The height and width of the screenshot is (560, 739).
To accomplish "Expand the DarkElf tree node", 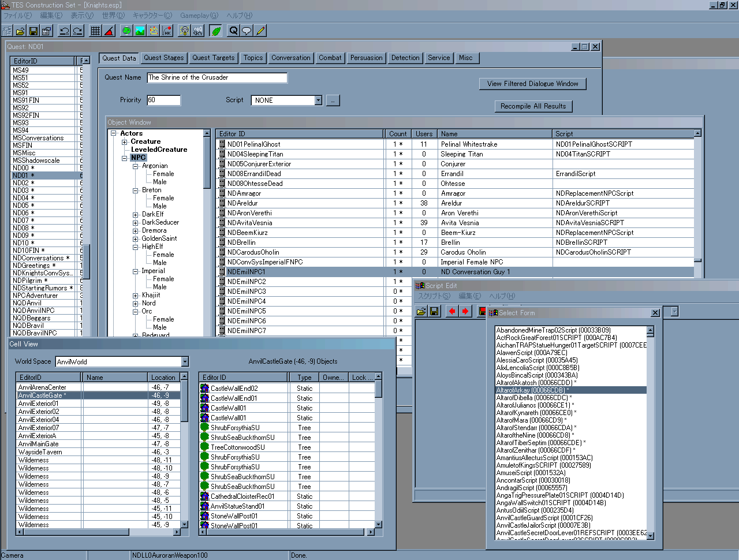I will pos(136,214).
